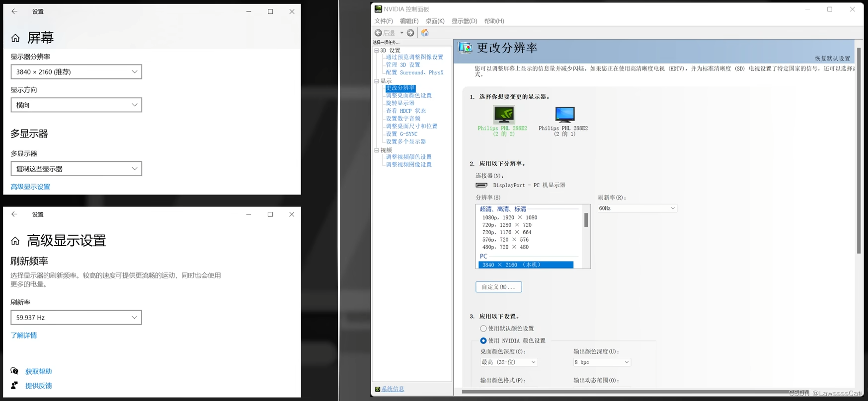This screenshot has height=401, width=868.
Task: Select the 使用默认颜色设置 radio button
Action: pos(483,329)
